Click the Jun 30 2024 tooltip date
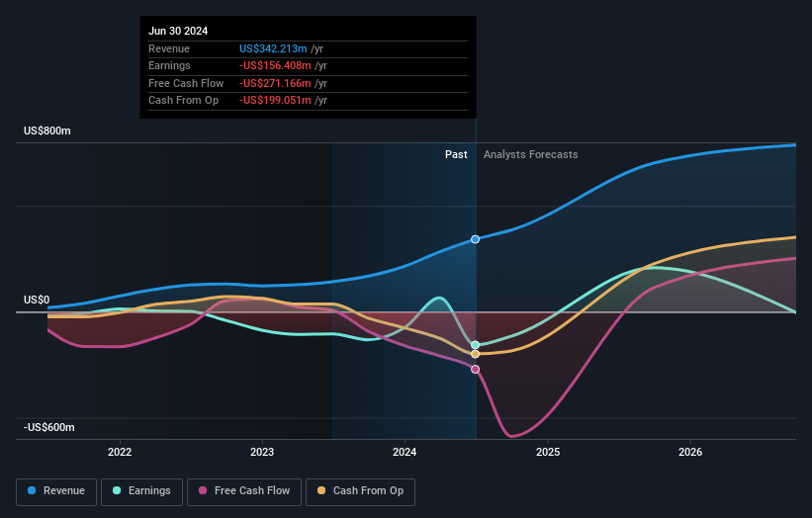Viewport: 812px width, 518px height. click(178, 31)
